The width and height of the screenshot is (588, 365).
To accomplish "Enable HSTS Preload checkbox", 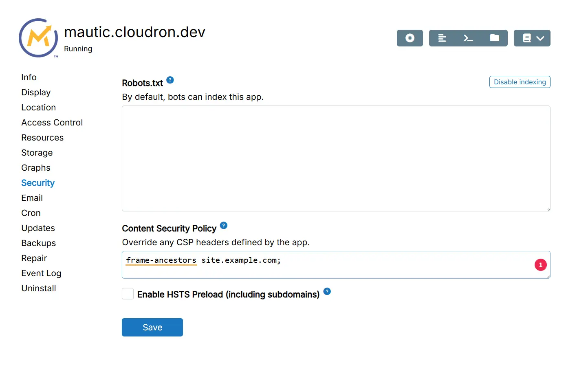I will tap(128, 294).
